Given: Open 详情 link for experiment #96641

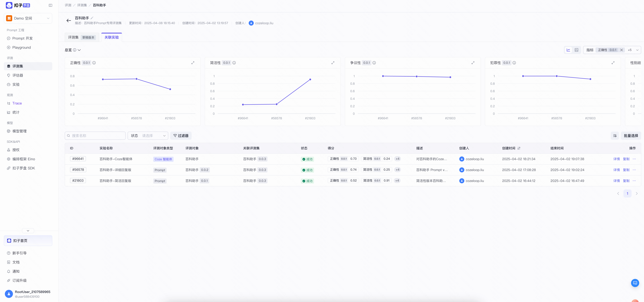Looking at the screenshot, I should (616, 159).
